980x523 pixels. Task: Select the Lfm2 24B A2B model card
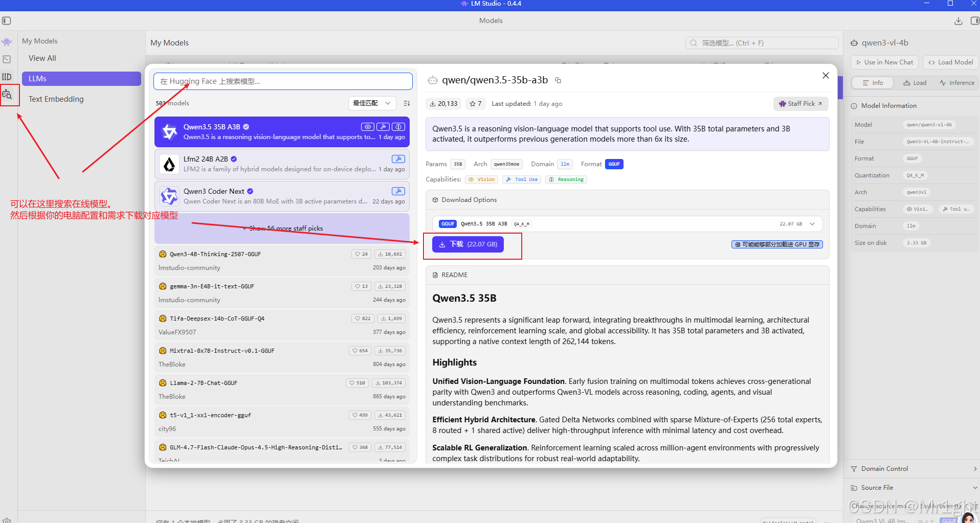(282, 164)
